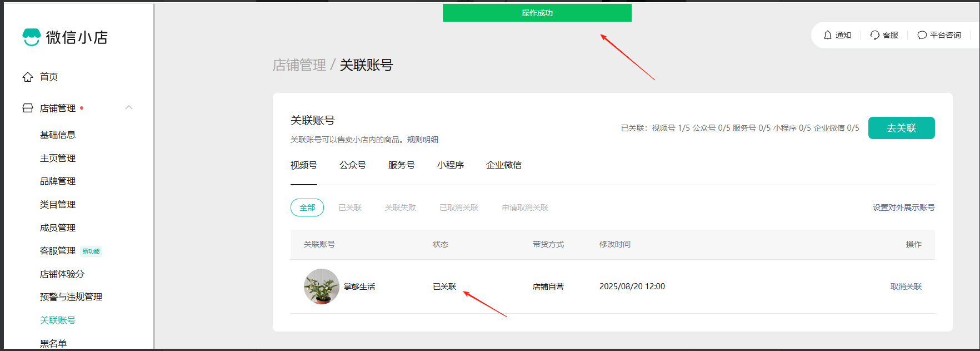
Task: Collapse the 店铺管理 menu chevron
Action: pos(129,107)
